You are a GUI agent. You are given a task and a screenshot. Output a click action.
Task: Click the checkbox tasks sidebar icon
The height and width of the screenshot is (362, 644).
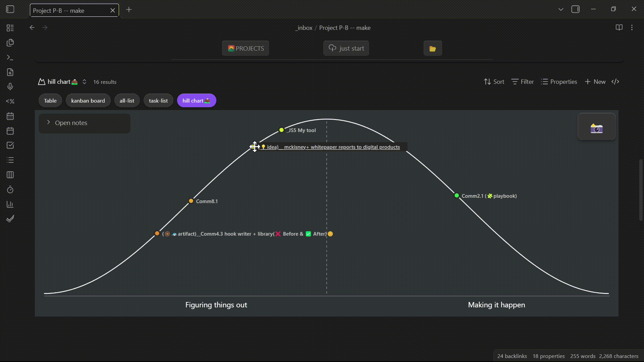pyautogui.click(x=10, y=145)
